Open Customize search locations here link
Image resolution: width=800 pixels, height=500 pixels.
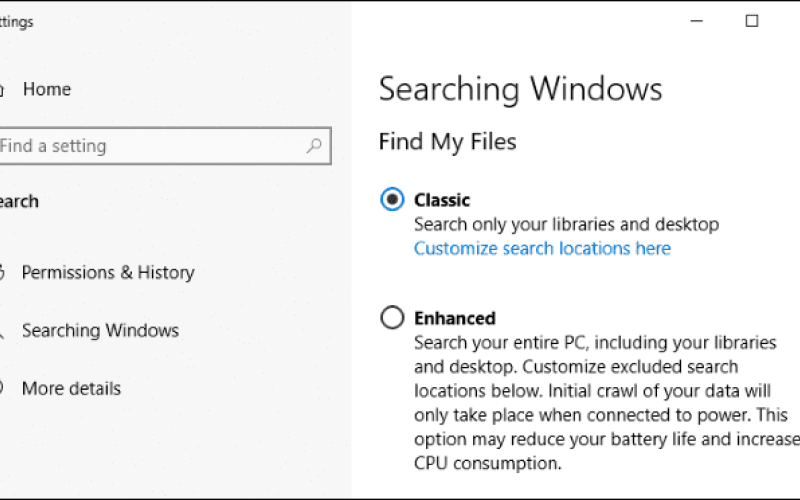[x=542, y=248]
